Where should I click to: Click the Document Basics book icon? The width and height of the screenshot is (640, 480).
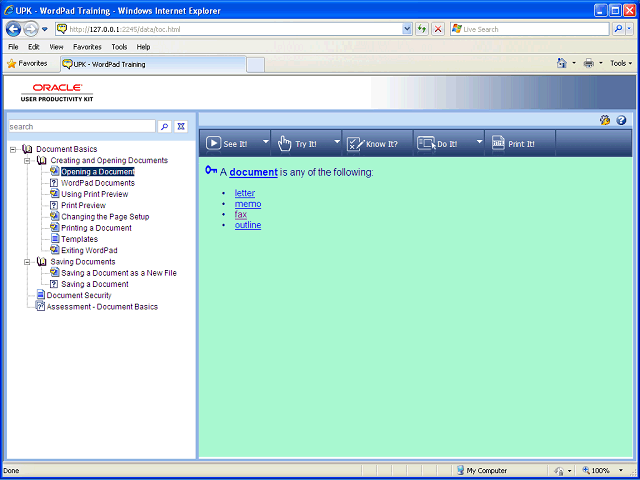click(27, 149)
